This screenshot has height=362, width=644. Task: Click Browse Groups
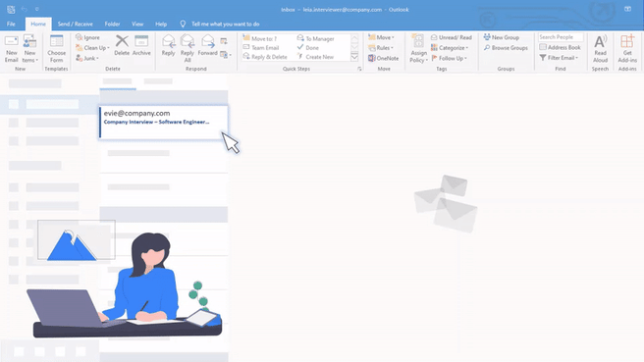pos(506,48)
